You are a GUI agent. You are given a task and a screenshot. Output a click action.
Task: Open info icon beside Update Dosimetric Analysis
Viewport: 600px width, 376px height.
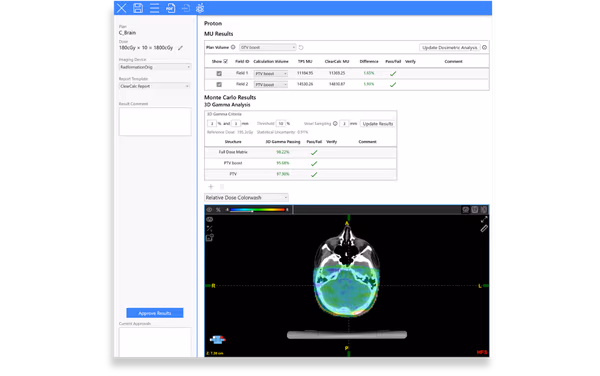coord(484,47)
